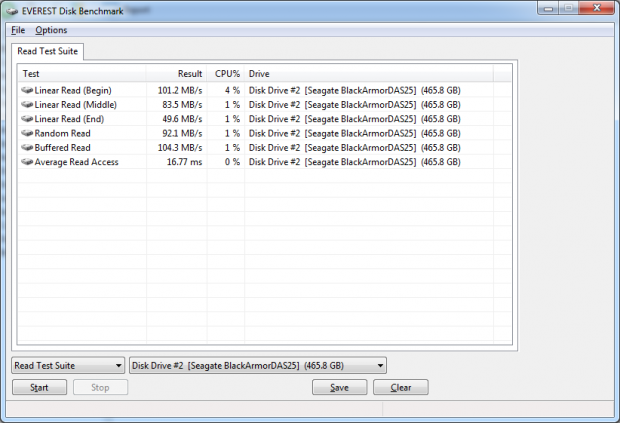The image size is (620, 423).
Task: Click the disk icon beside Linear Read (Middle)
Action: 26,104
